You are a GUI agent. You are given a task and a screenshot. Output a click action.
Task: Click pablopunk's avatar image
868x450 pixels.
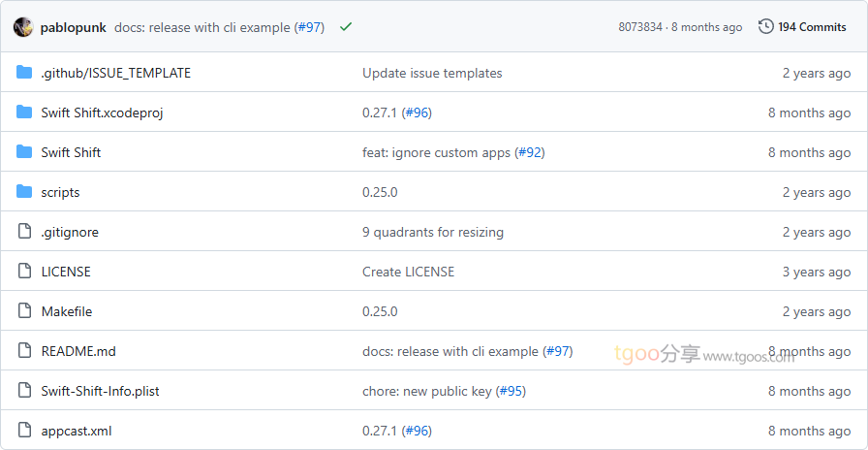23,27
